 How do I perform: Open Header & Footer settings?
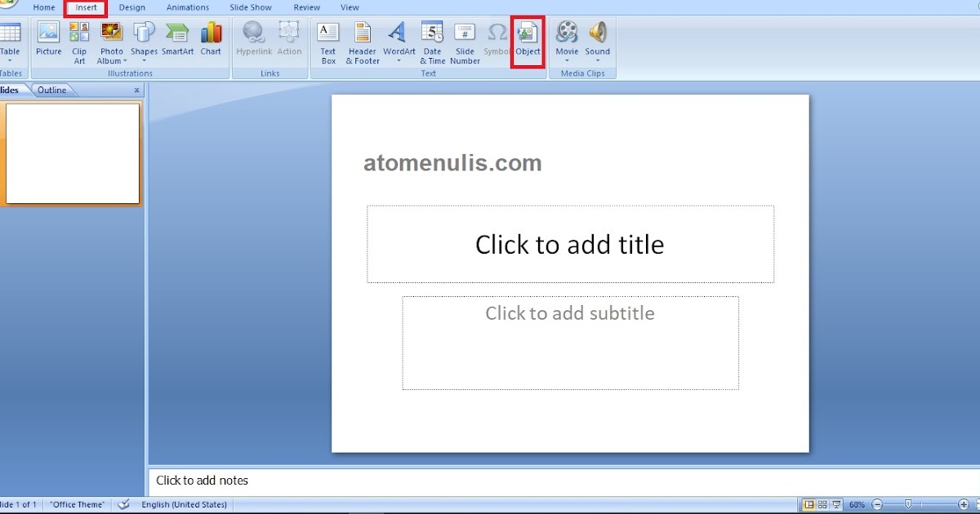pyautogui.click(x=363, y=42)
